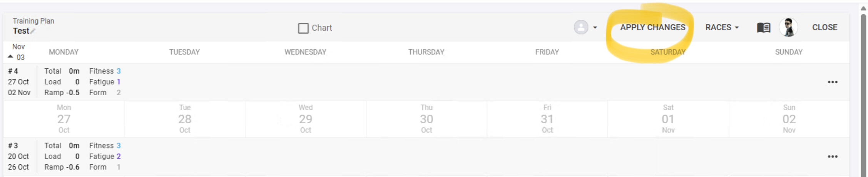Click the pencil icon beside Test plan name

pos(33,31)
